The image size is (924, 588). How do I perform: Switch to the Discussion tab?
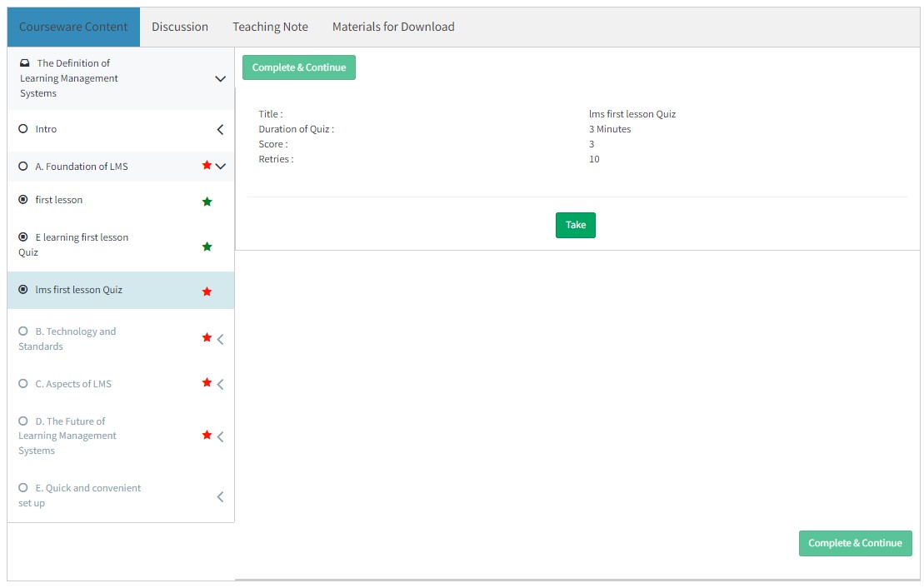click(180, 27)
